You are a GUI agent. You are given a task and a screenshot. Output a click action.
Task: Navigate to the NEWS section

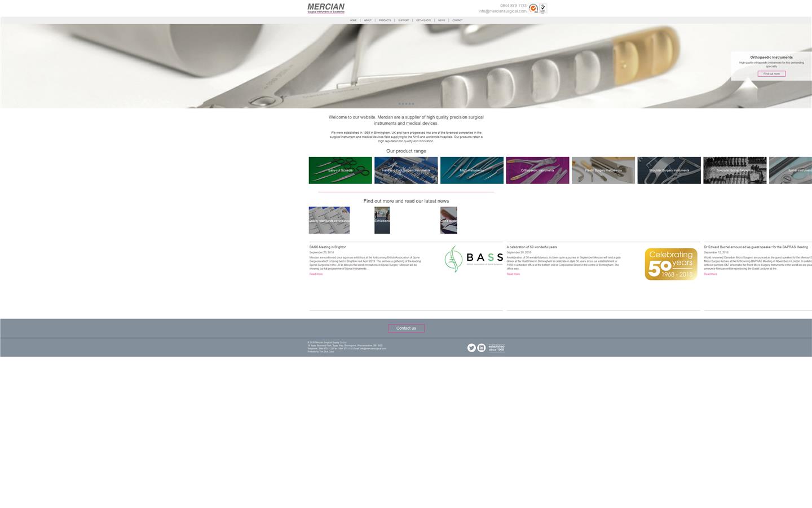[x=442, y=20]
